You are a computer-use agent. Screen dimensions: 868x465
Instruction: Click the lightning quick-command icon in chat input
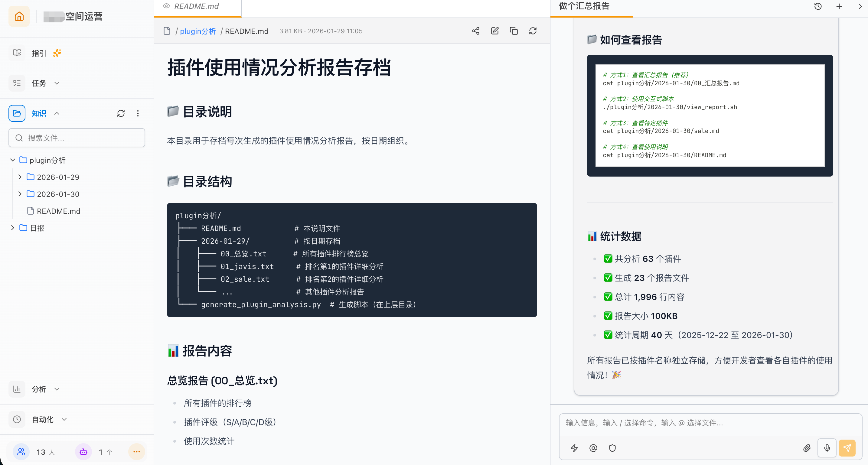pyautogui.click(x=574, y=448)
